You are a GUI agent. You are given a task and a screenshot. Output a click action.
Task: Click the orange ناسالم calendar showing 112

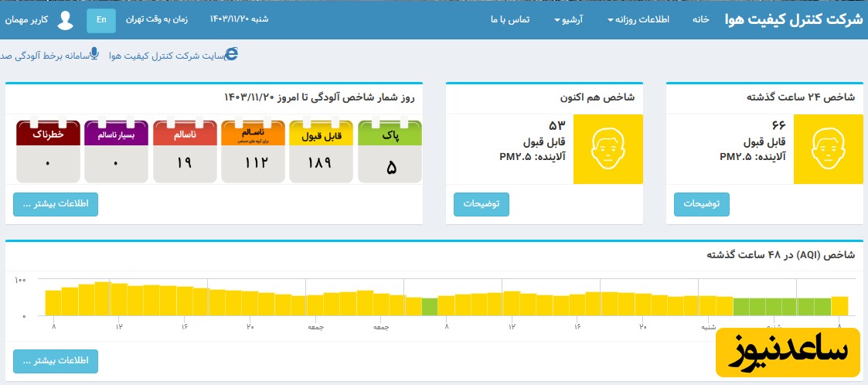pos(253,152)
